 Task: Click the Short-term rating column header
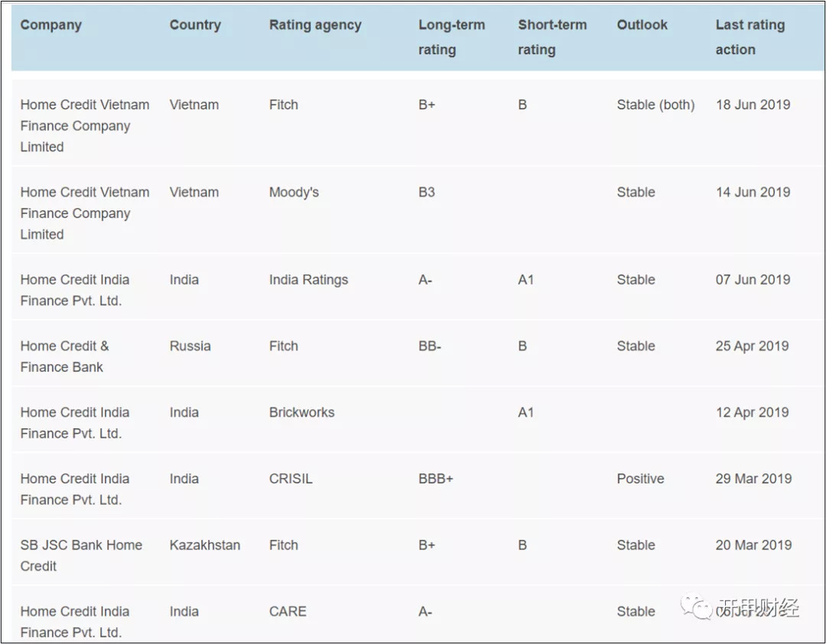[552, 37]
